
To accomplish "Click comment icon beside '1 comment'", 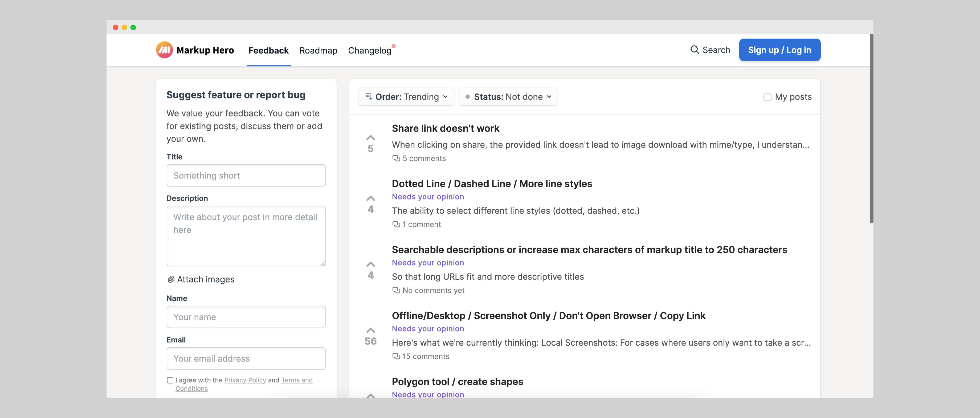I will (x=396, y=225).
